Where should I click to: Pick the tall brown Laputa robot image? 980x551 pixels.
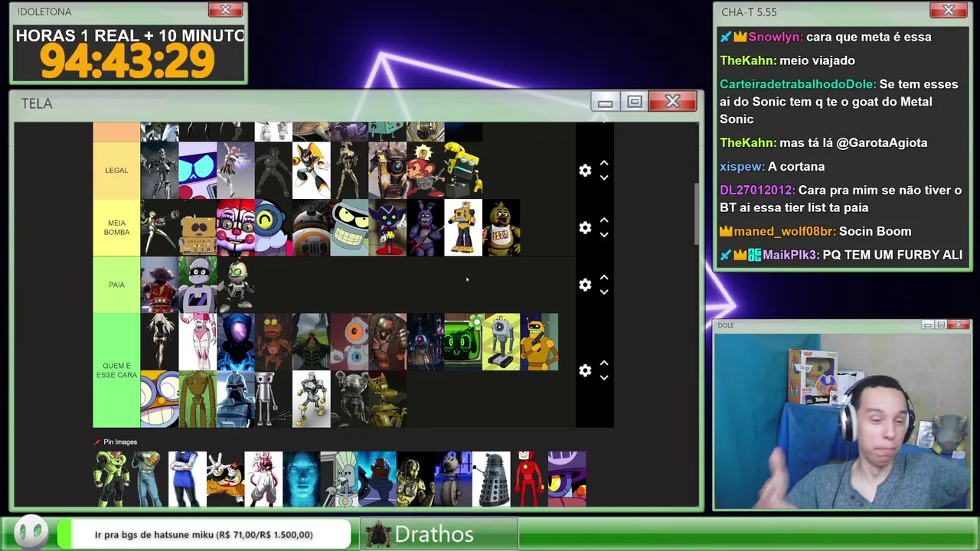[198, 399]
